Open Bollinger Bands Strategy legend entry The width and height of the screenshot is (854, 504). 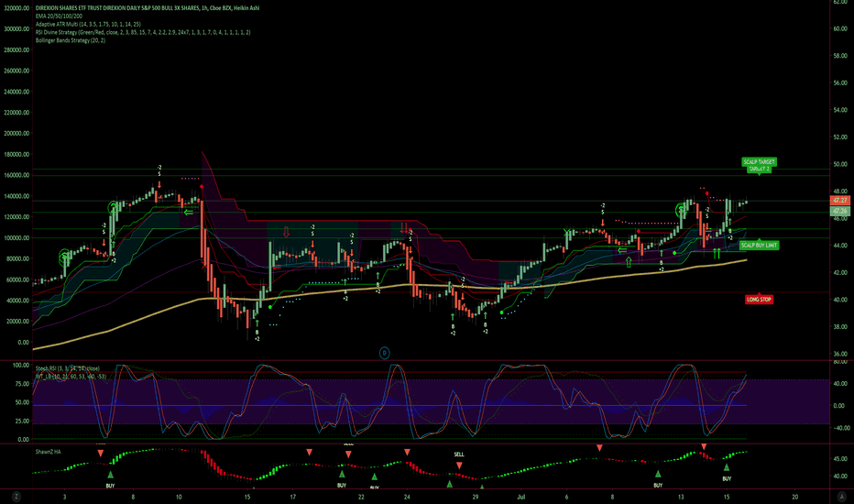[x=71, y=40]
